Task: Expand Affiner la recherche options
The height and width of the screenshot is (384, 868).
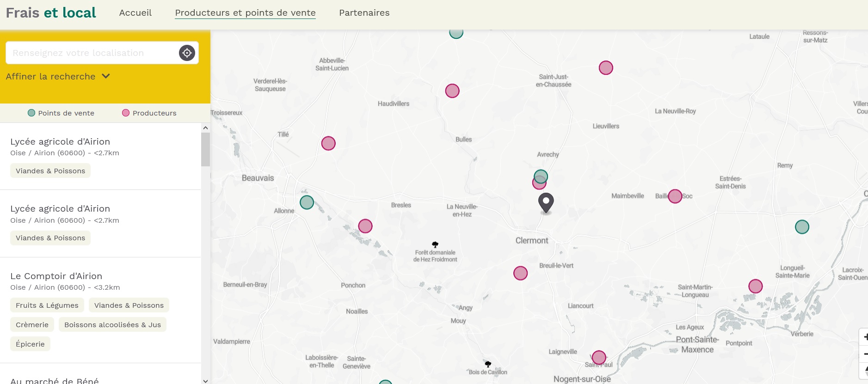Action: click(58, 76)
